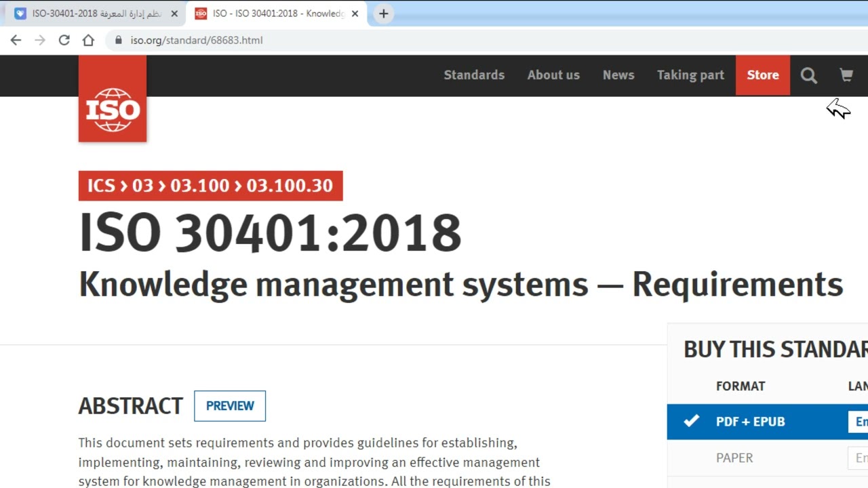Open the About us menu
868x488 pixels.
point(553,75)
